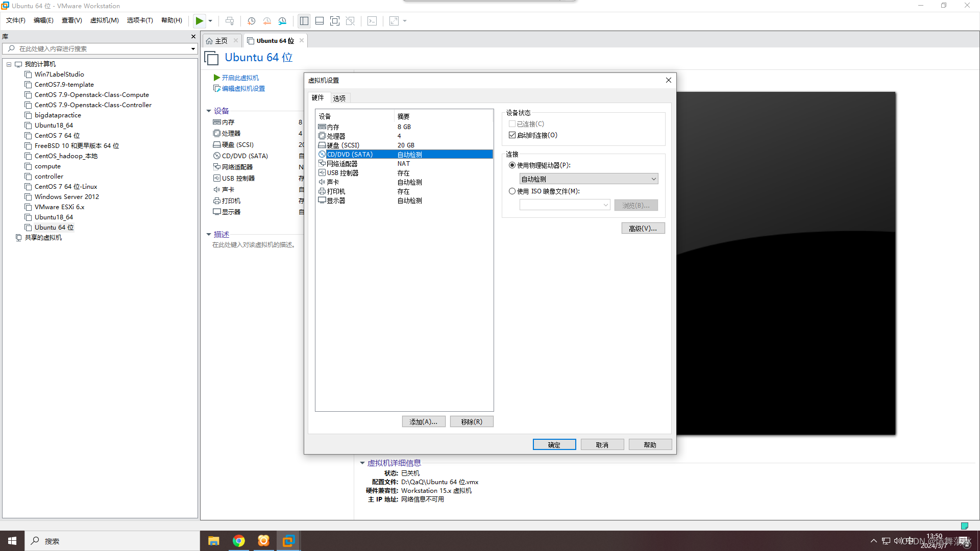This screenshot has width=980, height=551.
Task: Open the Windows Start menu
Action: (12, 541)
